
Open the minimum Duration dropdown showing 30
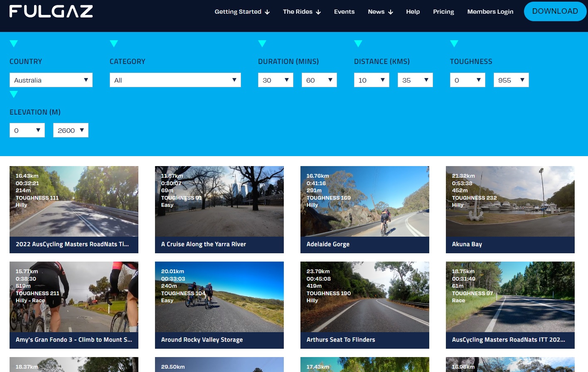pyautogui.click(x=275, y=80)
